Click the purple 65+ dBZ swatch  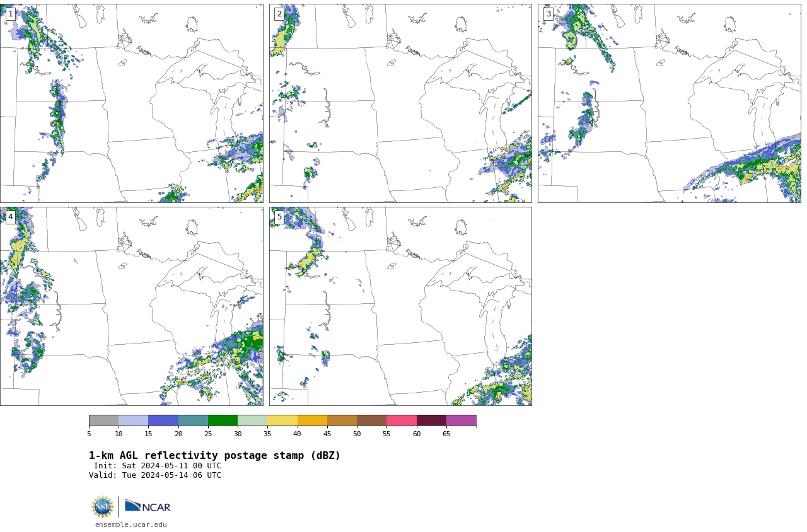[x=461, y=420]
